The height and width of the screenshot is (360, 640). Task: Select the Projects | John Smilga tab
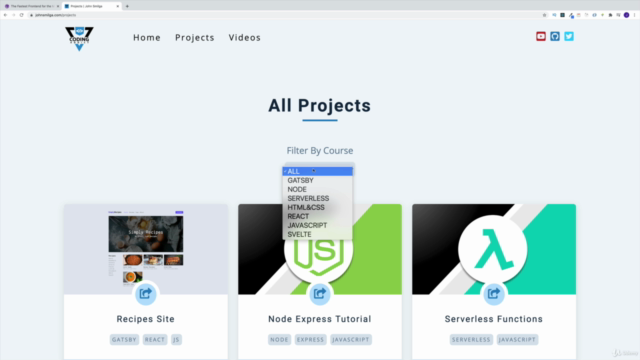point(92,6)
